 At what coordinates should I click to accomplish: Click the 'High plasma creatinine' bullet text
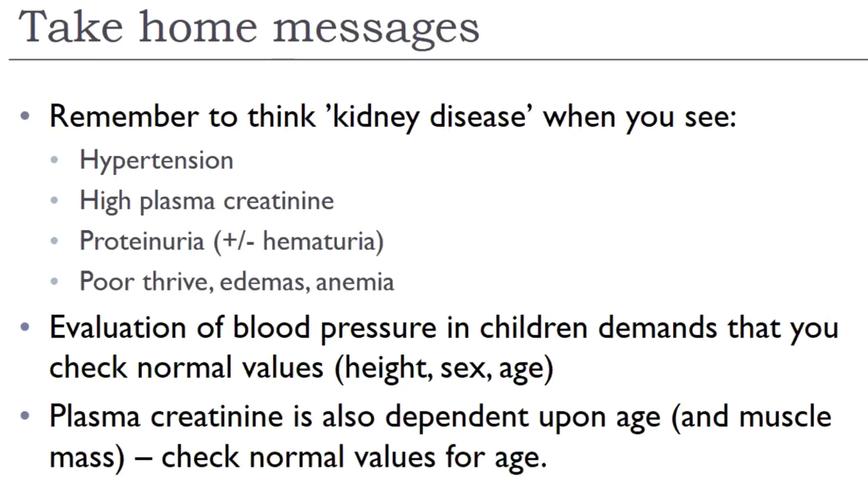click(x=207, y=201)
